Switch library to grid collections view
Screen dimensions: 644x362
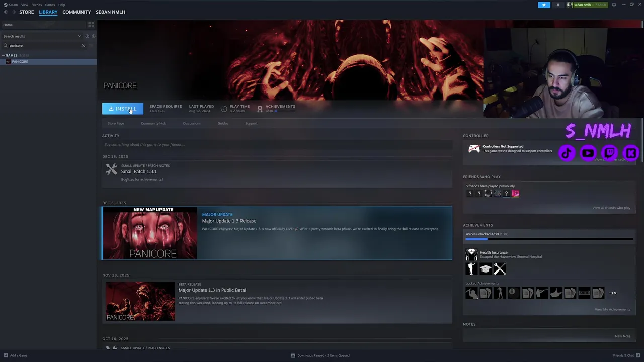point(91,24)
